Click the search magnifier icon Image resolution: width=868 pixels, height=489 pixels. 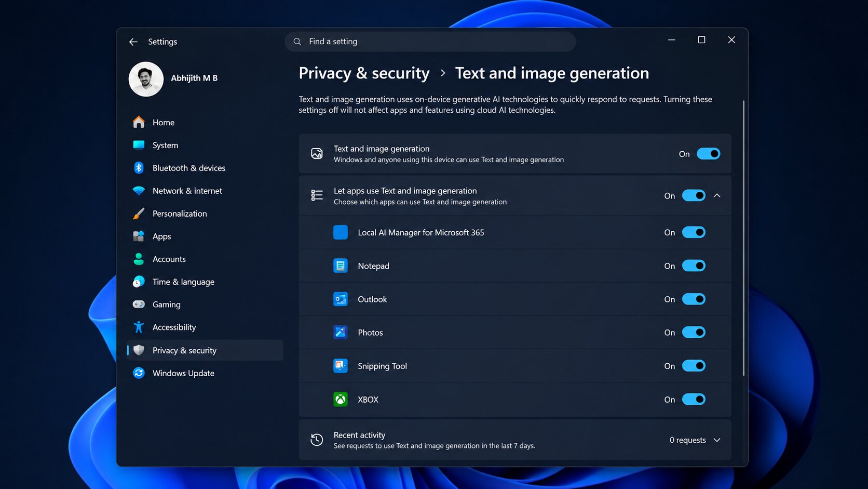[x=297, y=42]
